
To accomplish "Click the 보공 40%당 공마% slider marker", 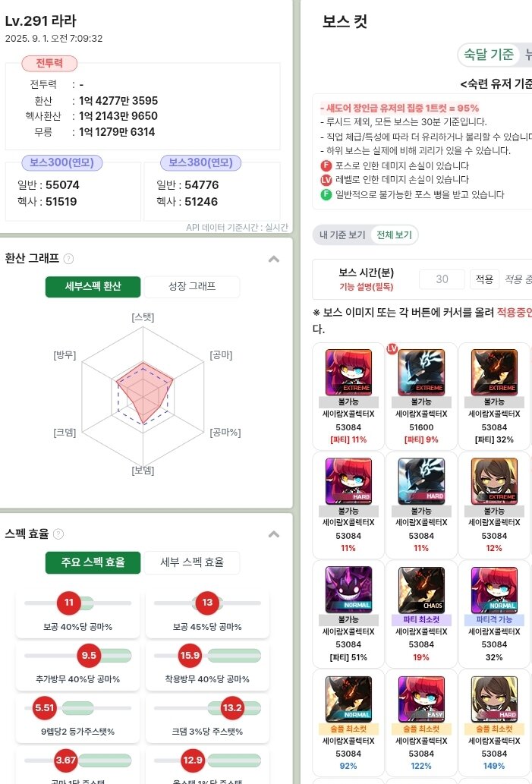I will [69, 603].
